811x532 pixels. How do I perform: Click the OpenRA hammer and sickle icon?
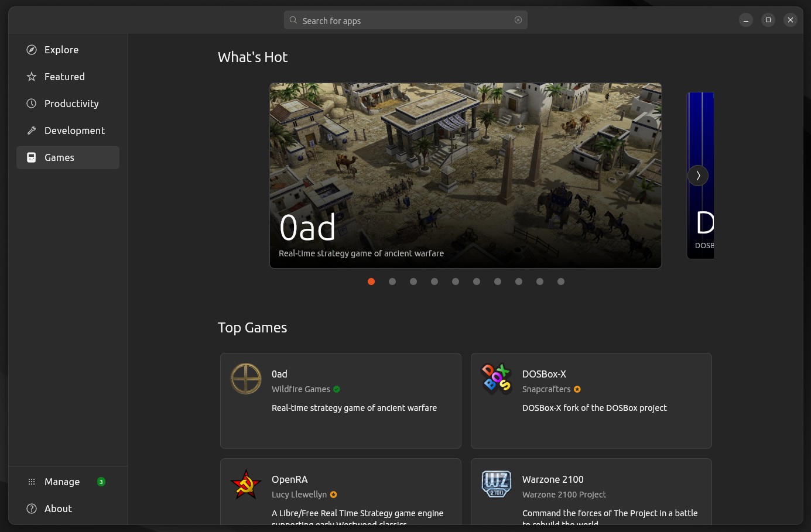246,484
